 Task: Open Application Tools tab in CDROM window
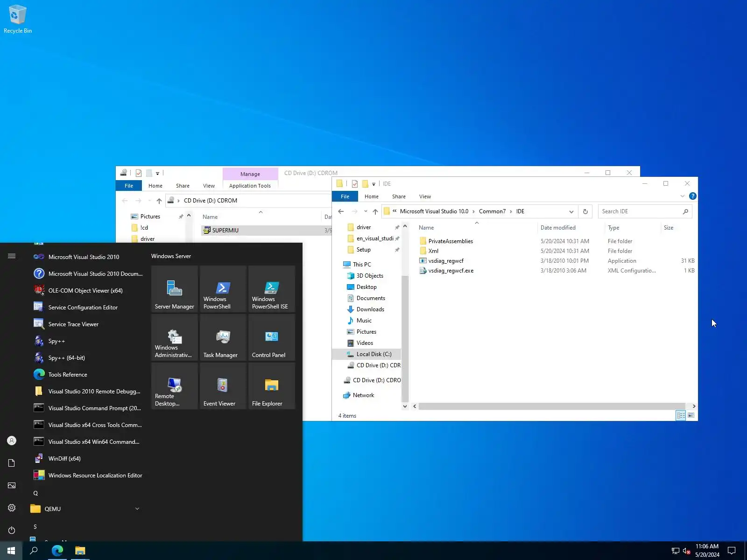click(250, 186)
